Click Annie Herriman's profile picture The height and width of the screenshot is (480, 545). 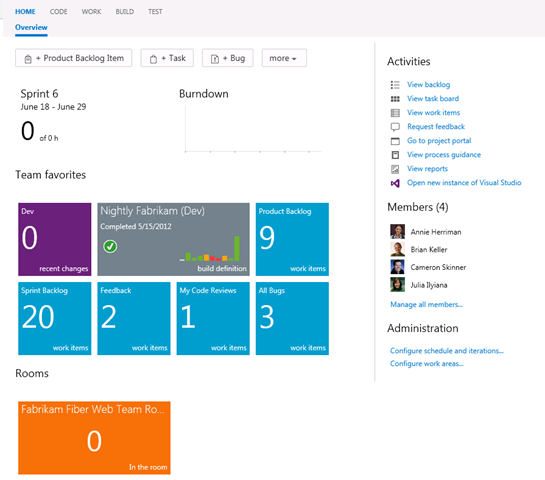coord(397,231)
